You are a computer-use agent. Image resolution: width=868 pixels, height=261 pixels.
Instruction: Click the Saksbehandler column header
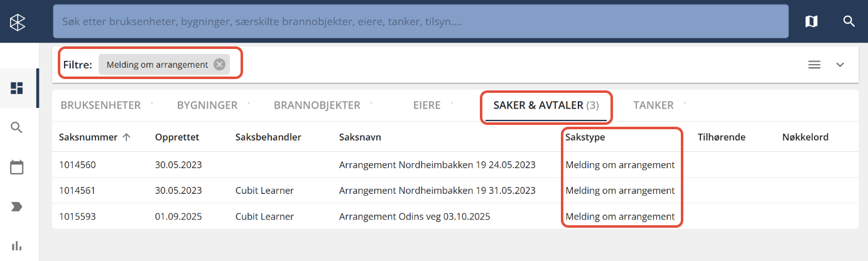click(268, 137)
